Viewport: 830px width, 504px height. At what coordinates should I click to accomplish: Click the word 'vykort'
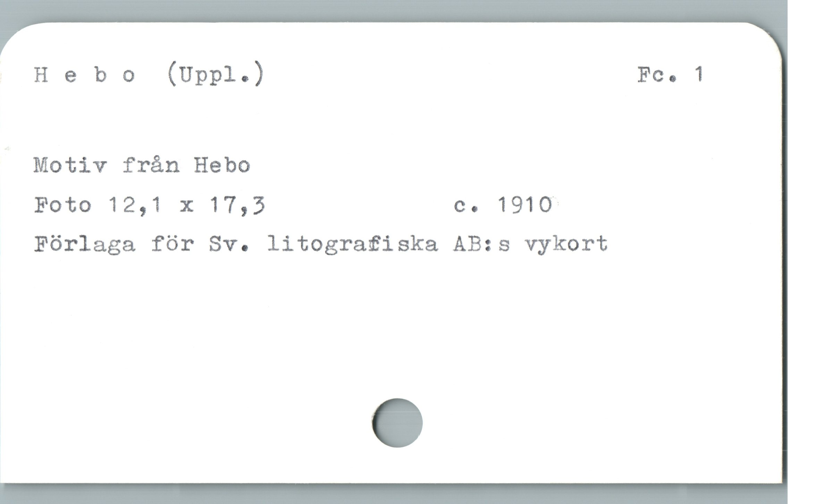pos(567,244)
